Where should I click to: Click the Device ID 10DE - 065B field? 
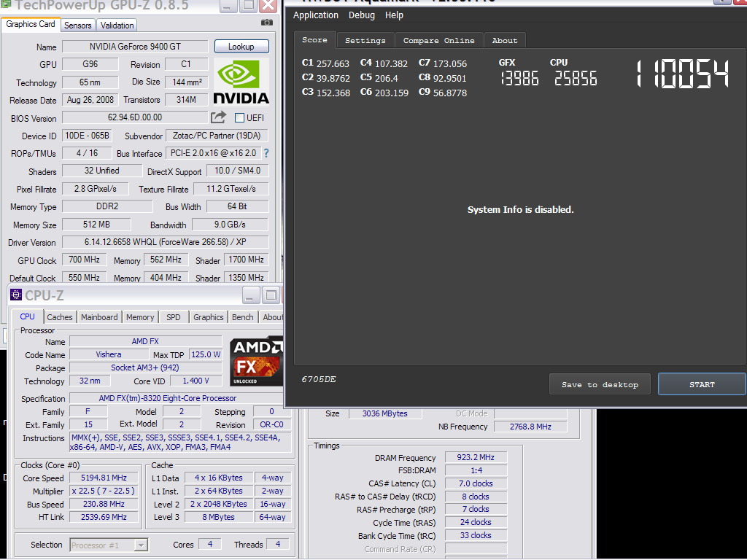pyautogui.click(x=88, y=135)
